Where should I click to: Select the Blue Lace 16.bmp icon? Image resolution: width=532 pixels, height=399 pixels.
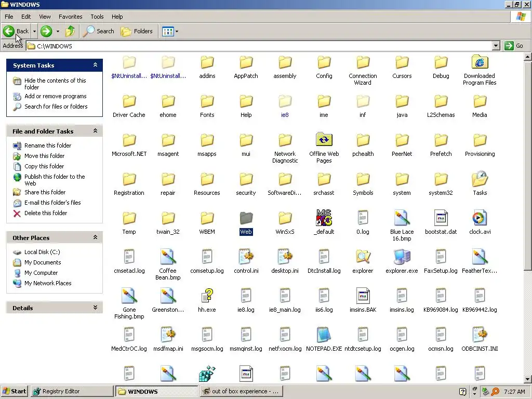[x=402, y=218]
